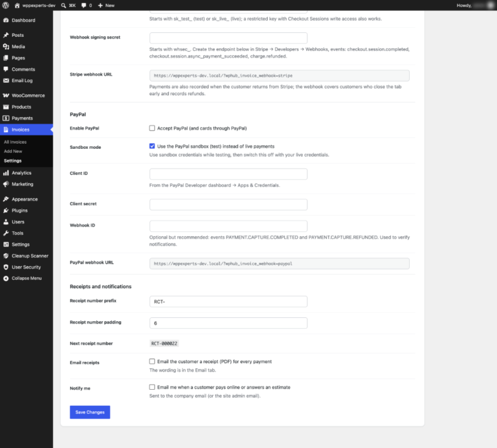The height and width of the screenshot is (448, 497).
Task: Click the plus New icon in admin bar
Action: pos(100,5)
